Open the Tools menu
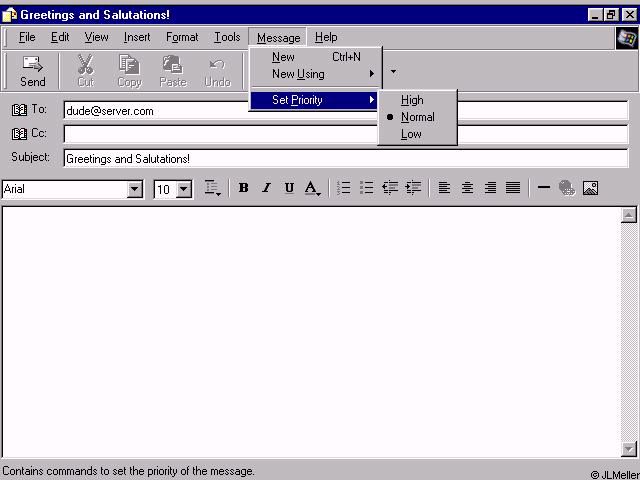The width and height of the screenshot is (640, 480). tap(227, 37)
